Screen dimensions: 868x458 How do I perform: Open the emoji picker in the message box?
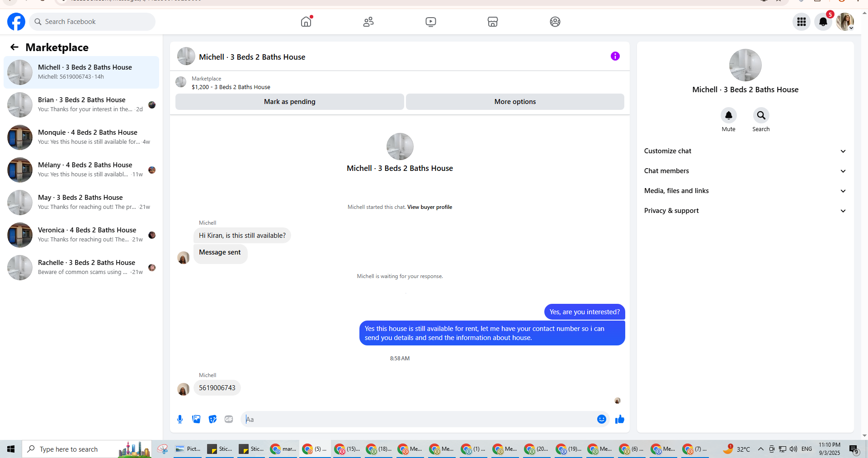[602, 419]
